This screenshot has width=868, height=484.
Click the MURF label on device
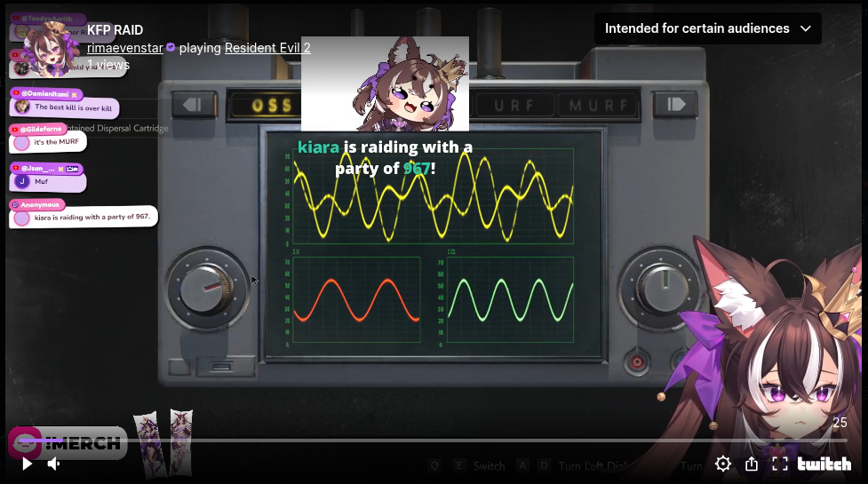599,105
